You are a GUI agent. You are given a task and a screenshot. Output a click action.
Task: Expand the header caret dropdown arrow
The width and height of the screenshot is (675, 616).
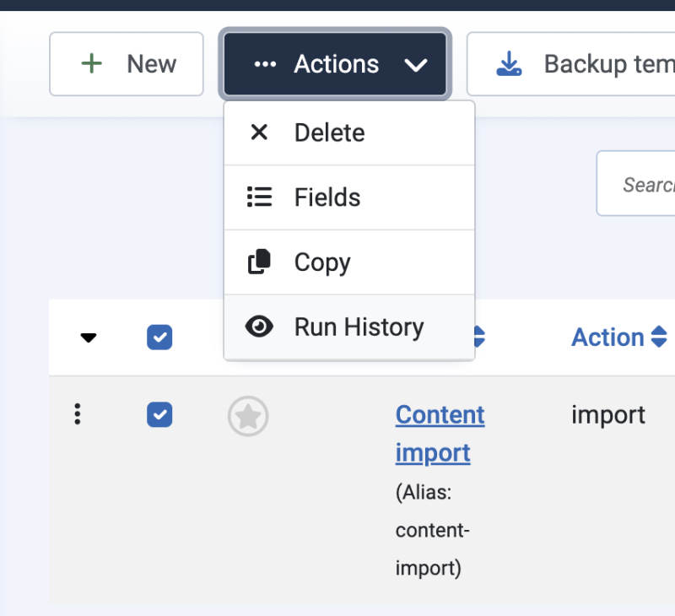89,338
